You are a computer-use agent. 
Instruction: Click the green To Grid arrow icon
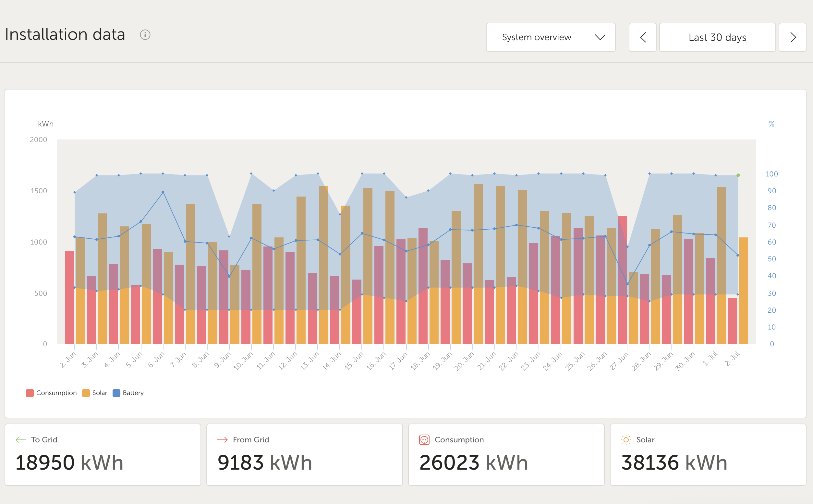(21, 440)
